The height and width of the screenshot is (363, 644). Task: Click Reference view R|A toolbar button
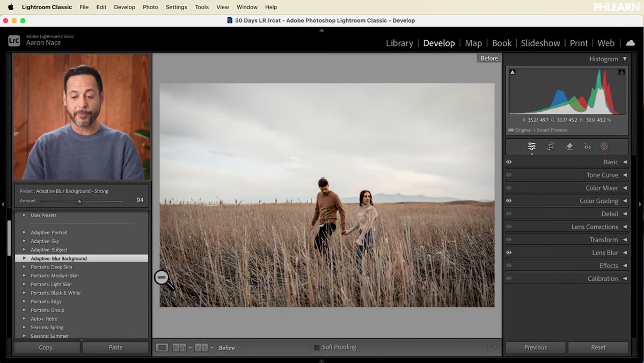tap(179, 347)
